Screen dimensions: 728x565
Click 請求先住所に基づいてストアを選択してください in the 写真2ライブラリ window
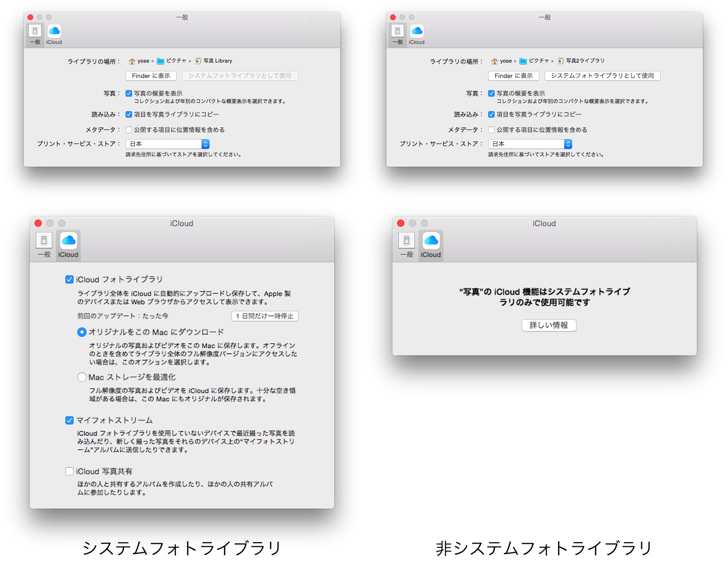[x=546, y=155]
